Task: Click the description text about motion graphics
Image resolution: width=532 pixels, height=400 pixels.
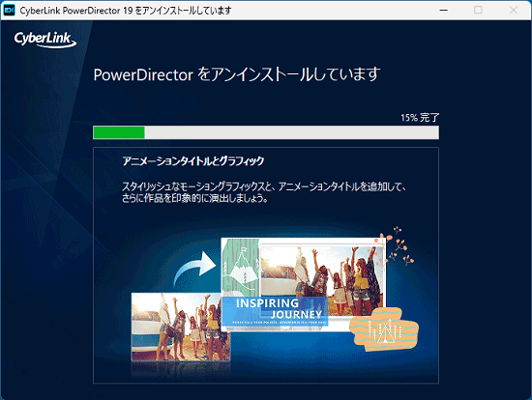Action: [x=264, y=192]
